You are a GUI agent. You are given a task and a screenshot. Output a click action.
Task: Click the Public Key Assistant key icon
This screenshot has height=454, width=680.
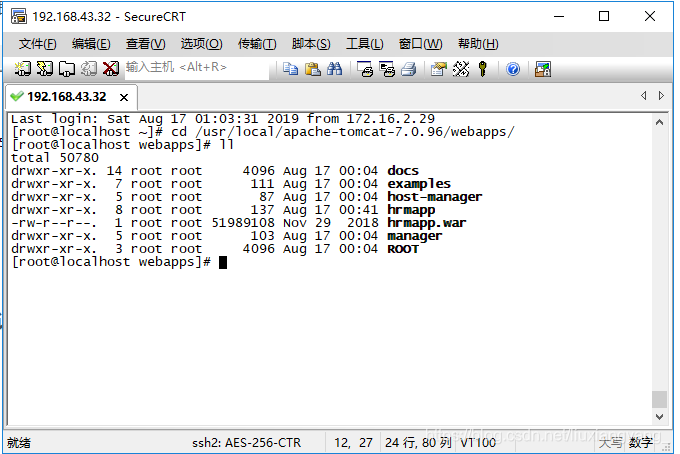pos(483,69)
